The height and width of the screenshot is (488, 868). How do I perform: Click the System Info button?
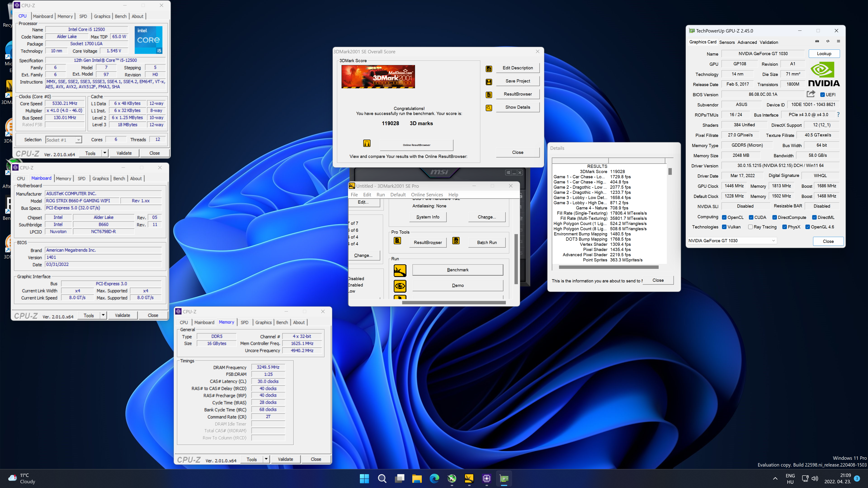coord(428,217)
